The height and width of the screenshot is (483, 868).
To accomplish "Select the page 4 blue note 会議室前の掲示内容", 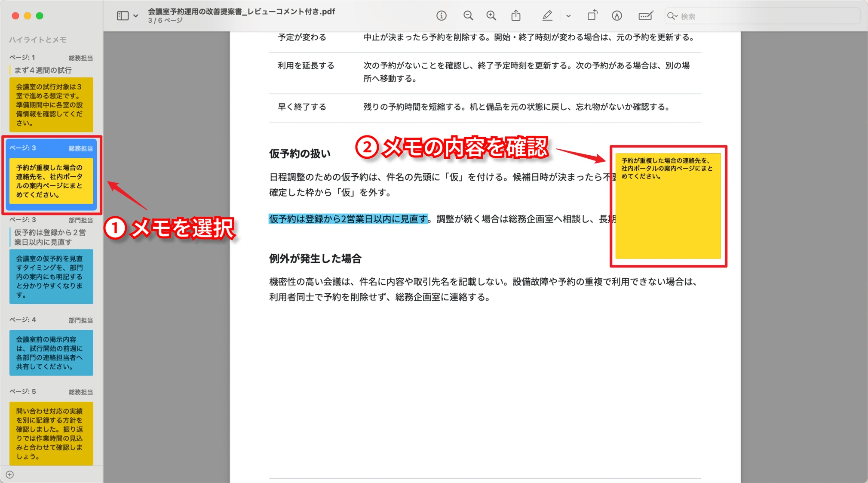I will (51, 353).
